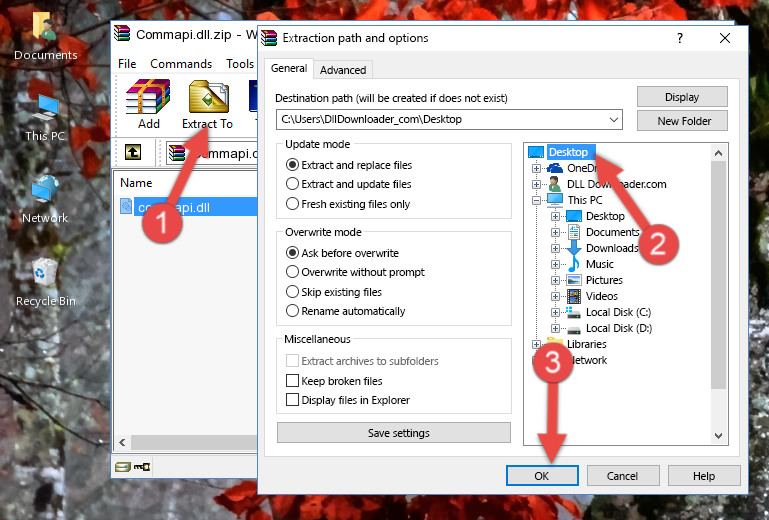Click the destination path text field
Screen dimensions: 769x520
click(x=441, y=119)
